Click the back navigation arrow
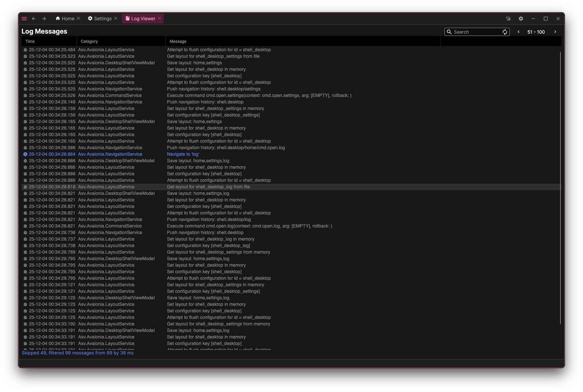The image size is (583, 392). (x=34, y=19)
